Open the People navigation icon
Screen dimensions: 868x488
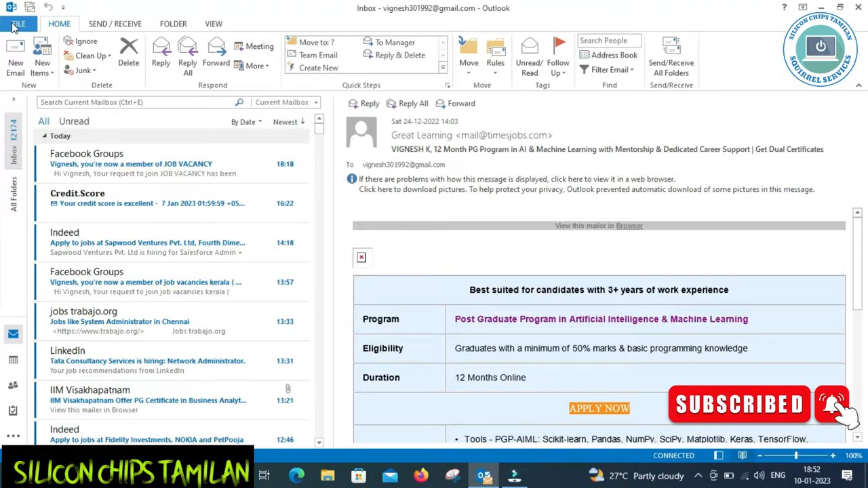13,385
